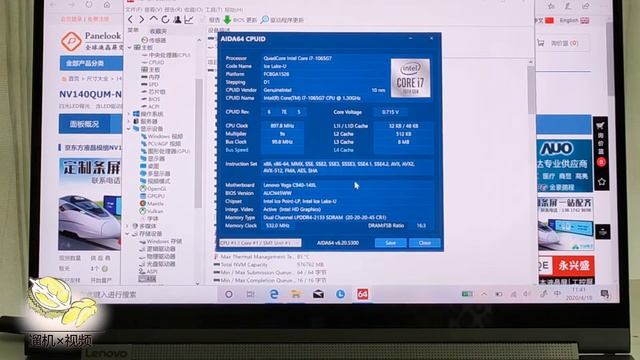Open the graph chart icon in AIDA64 toolbar
The image size is (640, 360).
tap(189, 19)
